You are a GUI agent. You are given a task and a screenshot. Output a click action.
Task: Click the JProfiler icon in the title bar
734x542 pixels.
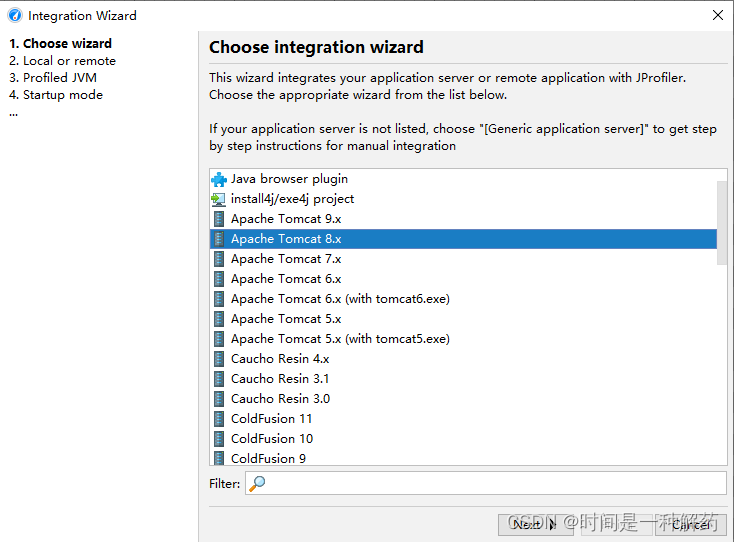coord(15,15)
